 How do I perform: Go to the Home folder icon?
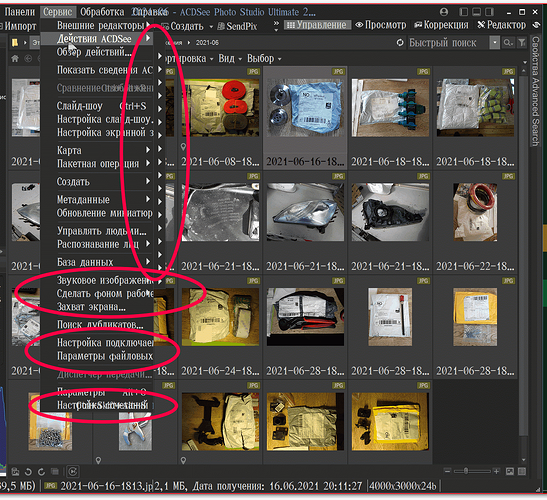click(15, 59)
